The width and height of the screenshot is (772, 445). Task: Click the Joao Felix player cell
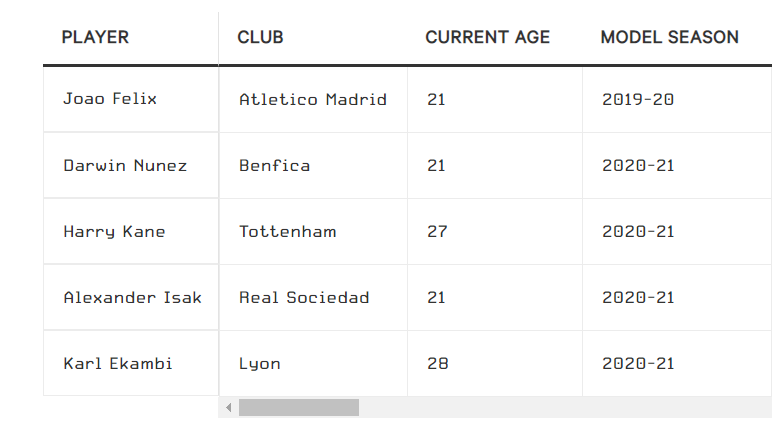(x=110, y=99)
